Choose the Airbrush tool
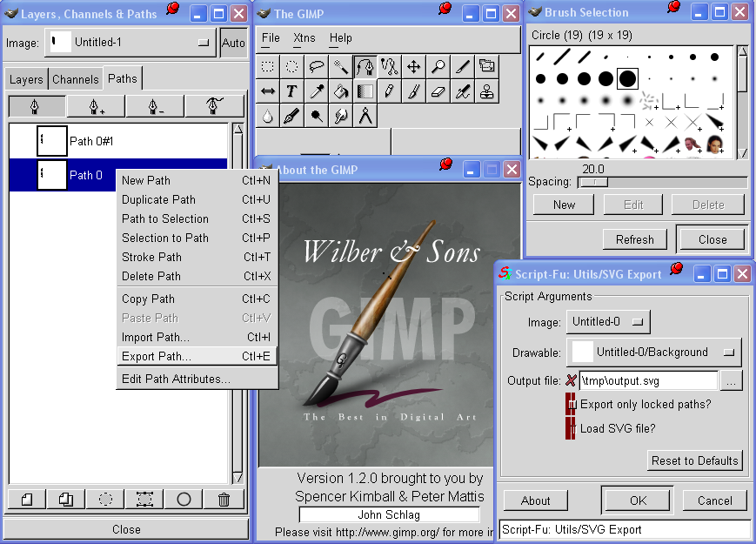The width and height of the screenshot is (756, 544). pos(462,91)
